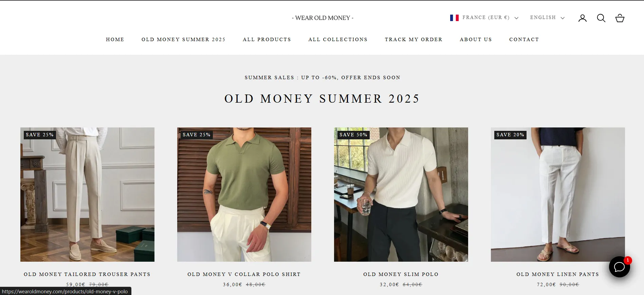Open All Products menu item
644x295 pixels.
click(267, 39)
